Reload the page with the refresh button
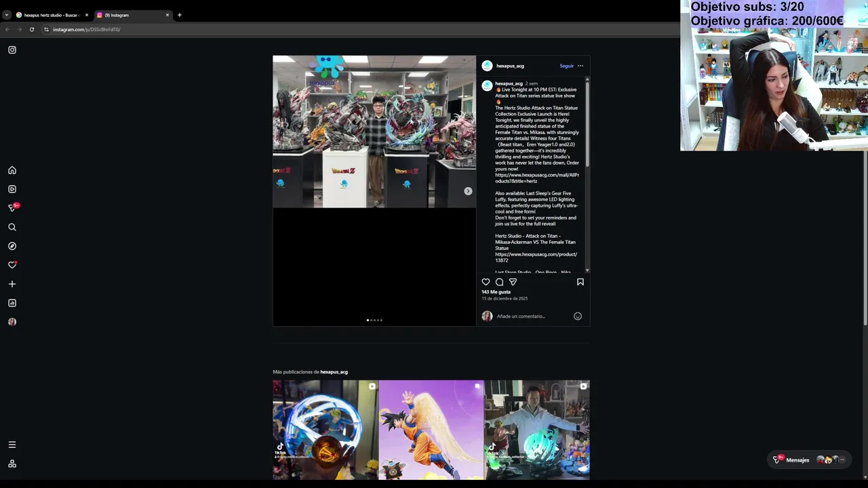 31,29
